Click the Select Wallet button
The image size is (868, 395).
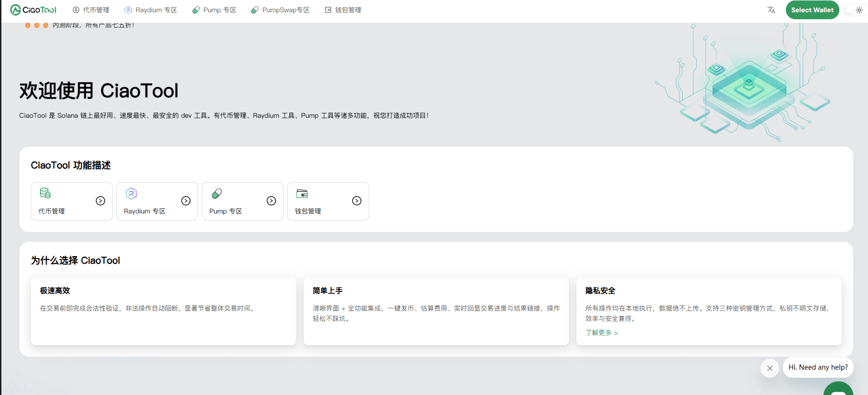tap(812, 10)
